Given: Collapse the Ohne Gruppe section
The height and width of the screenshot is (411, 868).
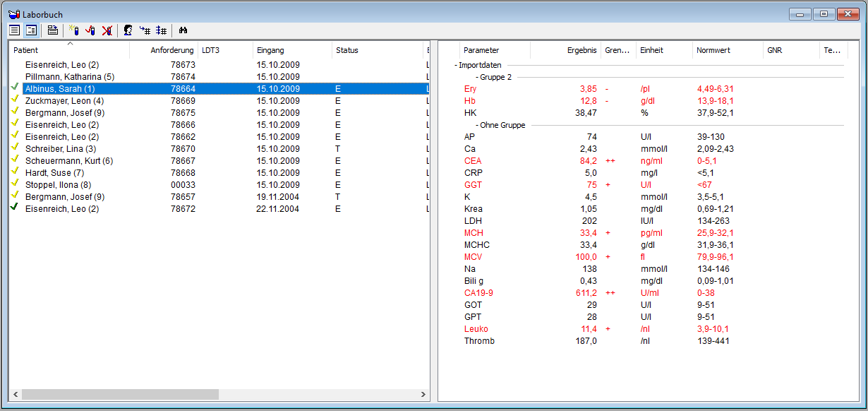Looking at the screenshot, I should point(477,125).
